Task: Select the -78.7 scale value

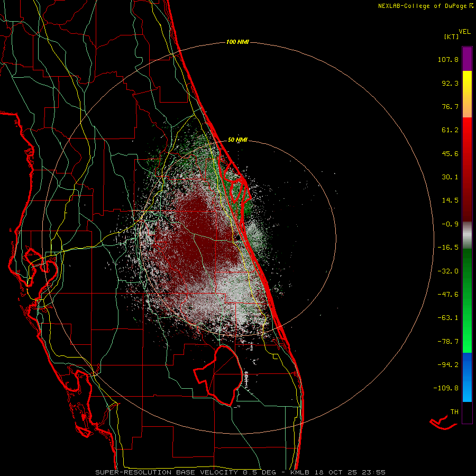Action: [448, 342]
